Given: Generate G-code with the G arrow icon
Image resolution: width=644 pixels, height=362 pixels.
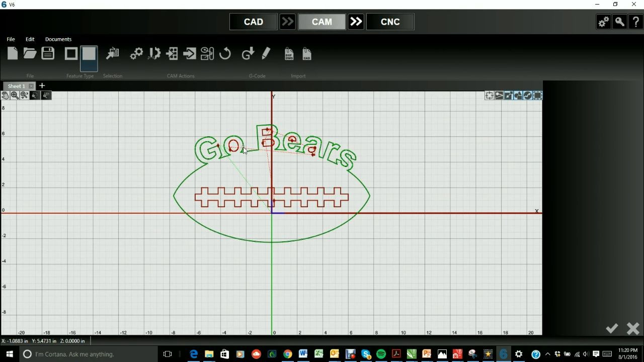Looking at the screenshot, I should 248,54.
